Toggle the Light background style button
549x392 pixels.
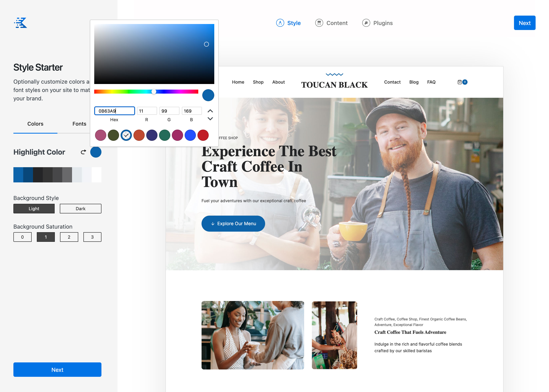34,209
